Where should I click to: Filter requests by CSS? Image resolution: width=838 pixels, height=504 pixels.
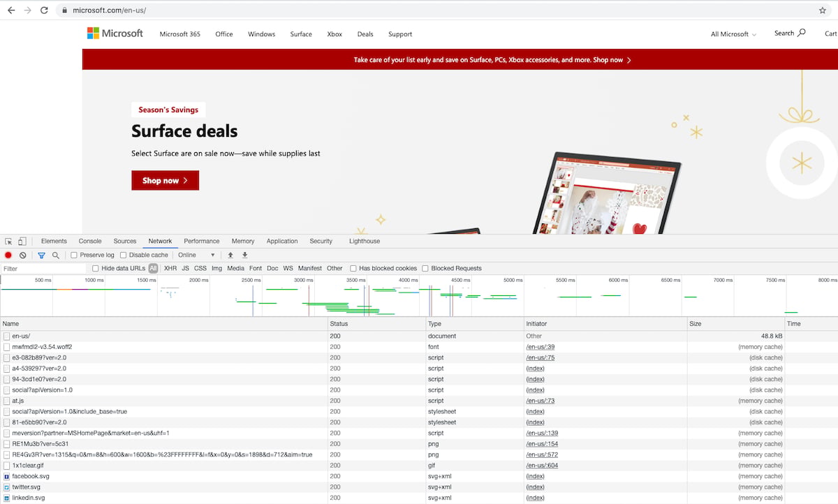point(200,268)
